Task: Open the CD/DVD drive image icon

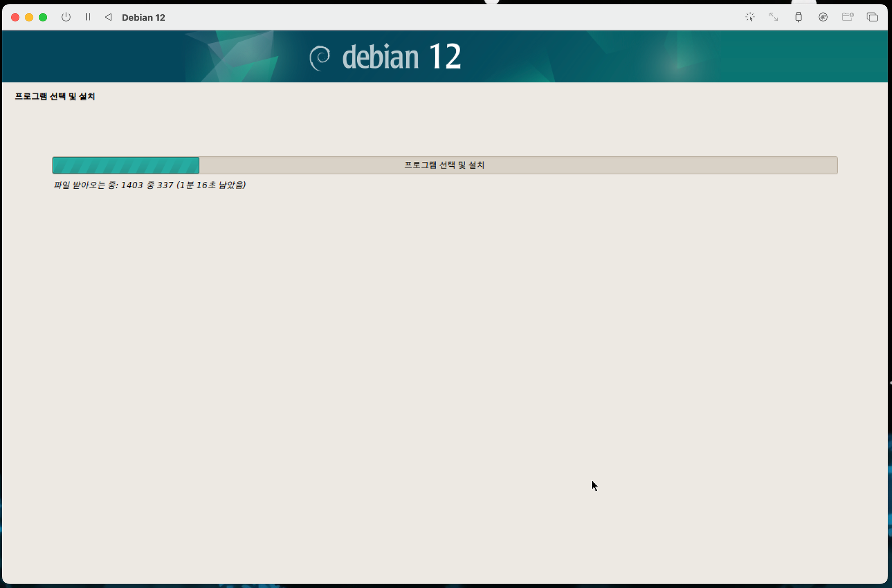Action: click(823, 17)
